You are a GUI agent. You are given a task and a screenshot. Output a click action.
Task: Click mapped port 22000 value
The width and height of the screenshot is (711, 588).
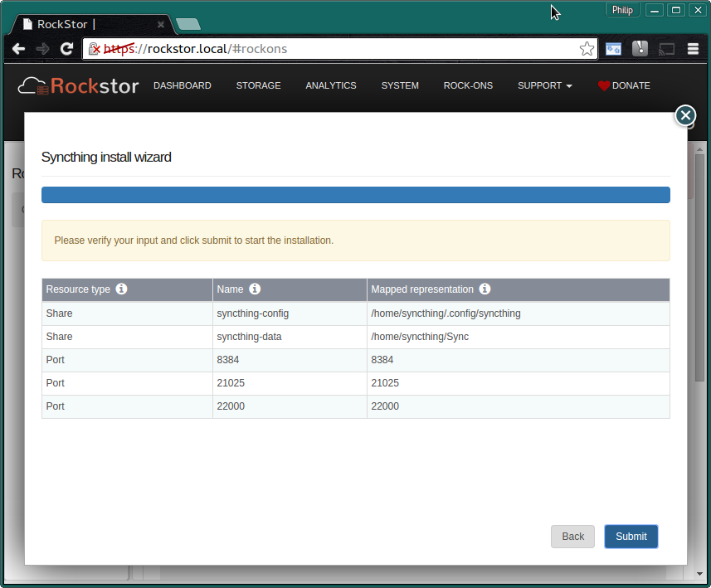(385, 406)
